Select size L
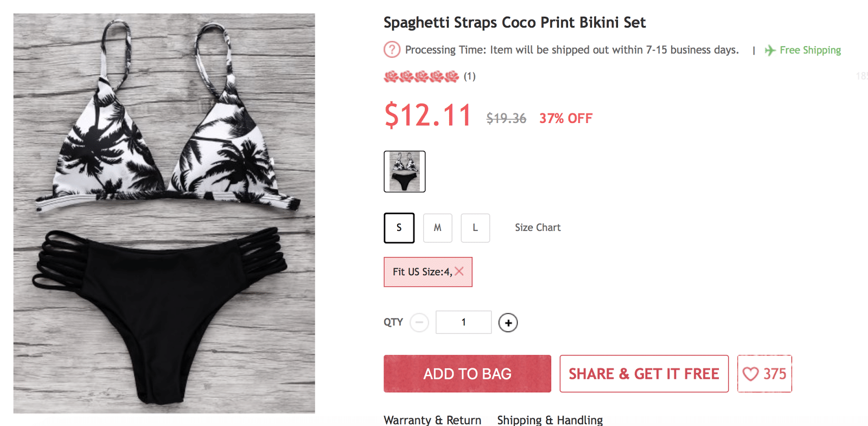The height and width of the screenshot is (426, 868). pos(475,228)
